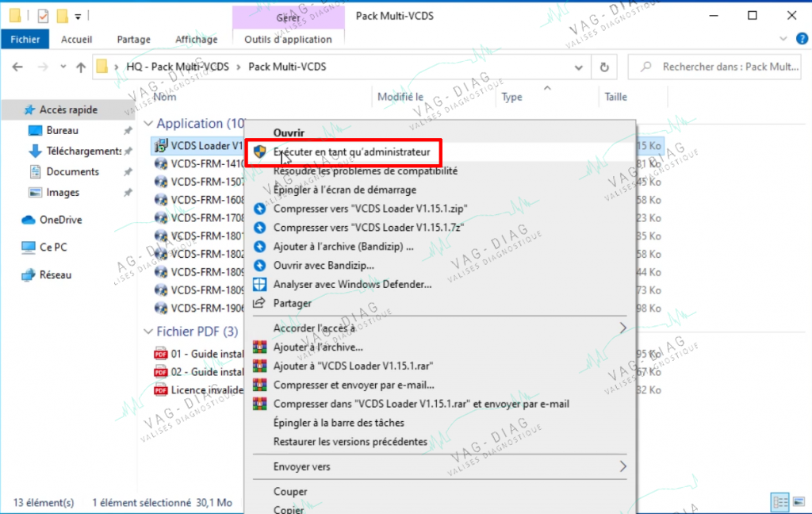Click the WinRAR icon beside Ajouter à l'archive...
The height and width of the screenshot is (514, 812).
tap(259, 347)
